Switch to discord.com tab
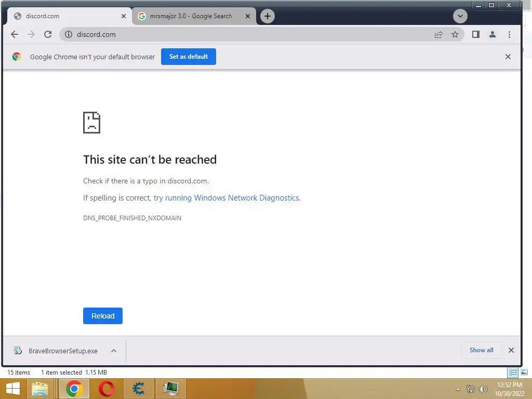The width and height of the screenshot is (532, 399). (69, 16)
